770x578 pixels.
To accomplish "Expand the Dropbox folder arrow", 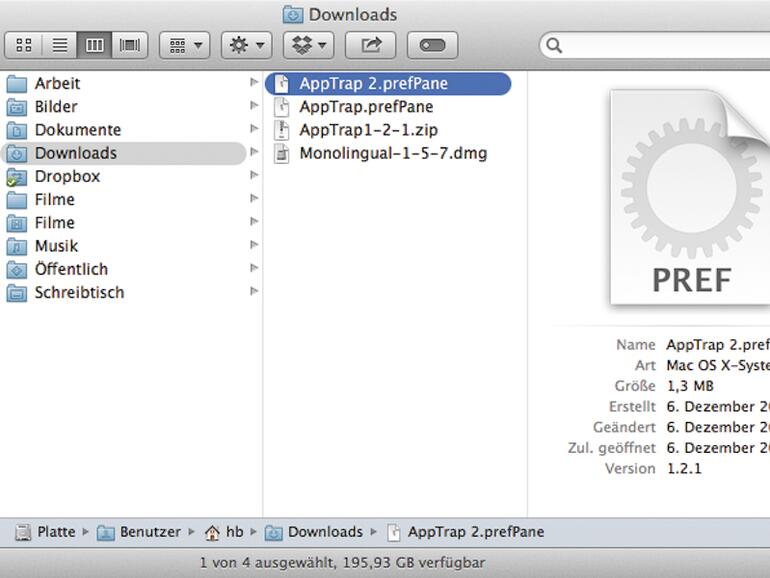I will (254, 175).
